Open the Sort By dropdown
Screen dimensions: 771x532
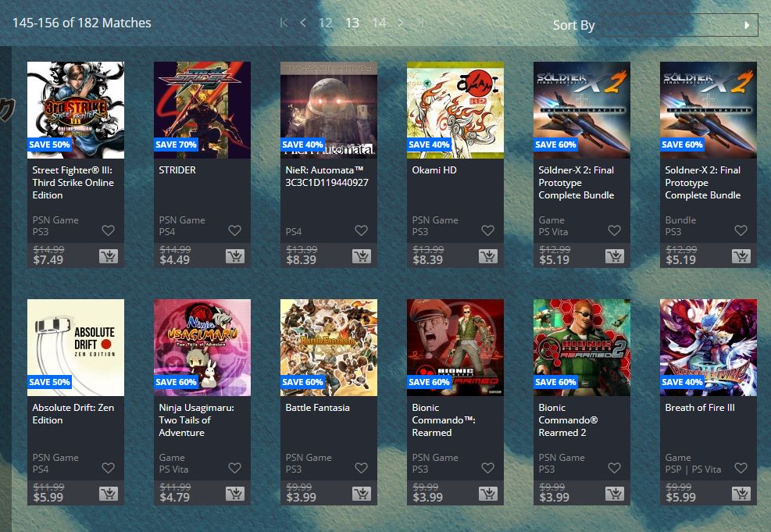pyautogui.click(x=680, y=25)
